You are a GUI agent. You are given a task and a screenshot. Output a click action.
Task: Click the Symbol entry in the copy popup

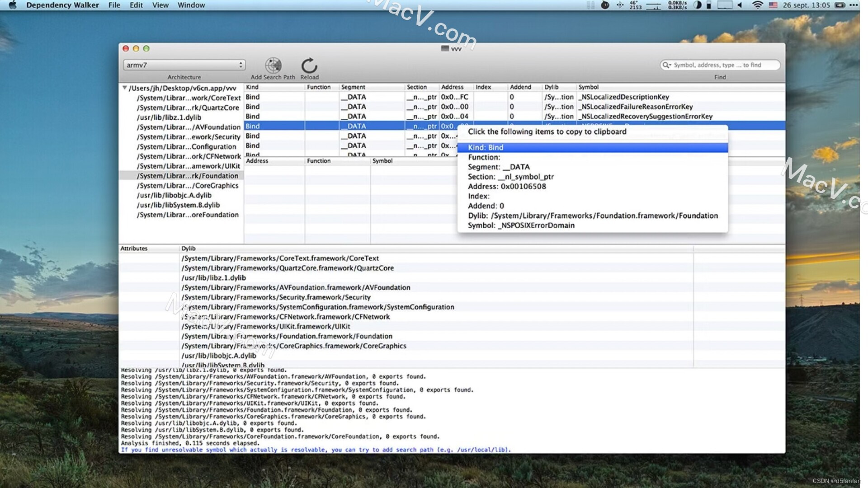click(521, 225)
